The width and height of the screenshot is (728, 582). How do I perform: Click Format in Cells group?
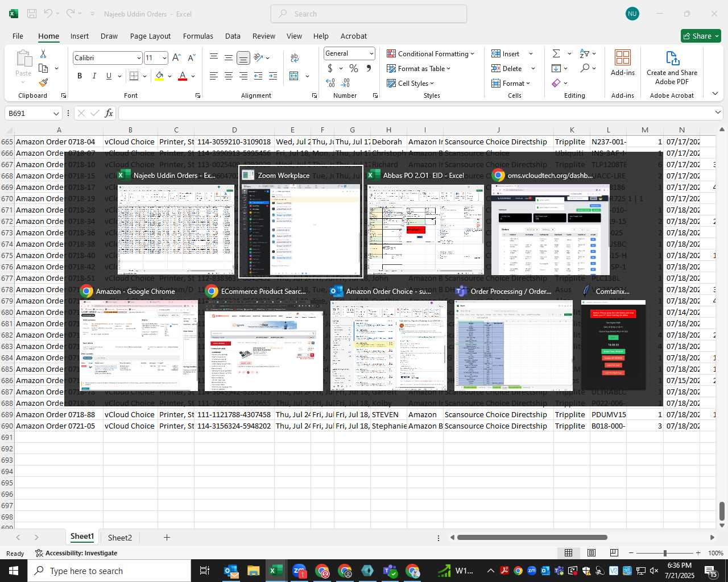click(x=511, y=83)
